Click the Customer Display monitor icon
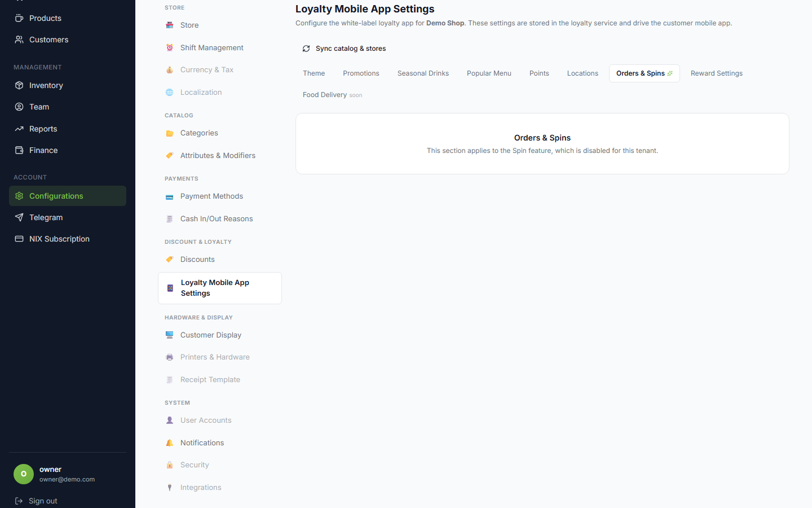 (x=170, y=335)
